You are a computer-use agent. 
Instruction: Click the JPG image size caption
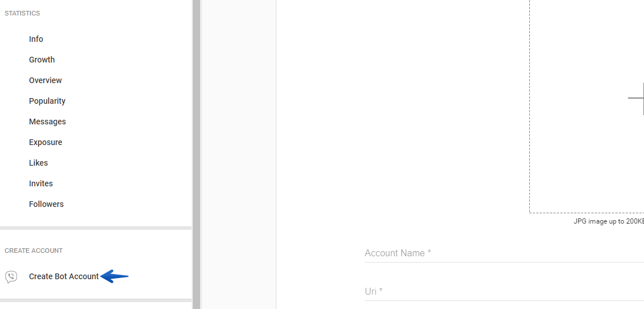608,221
